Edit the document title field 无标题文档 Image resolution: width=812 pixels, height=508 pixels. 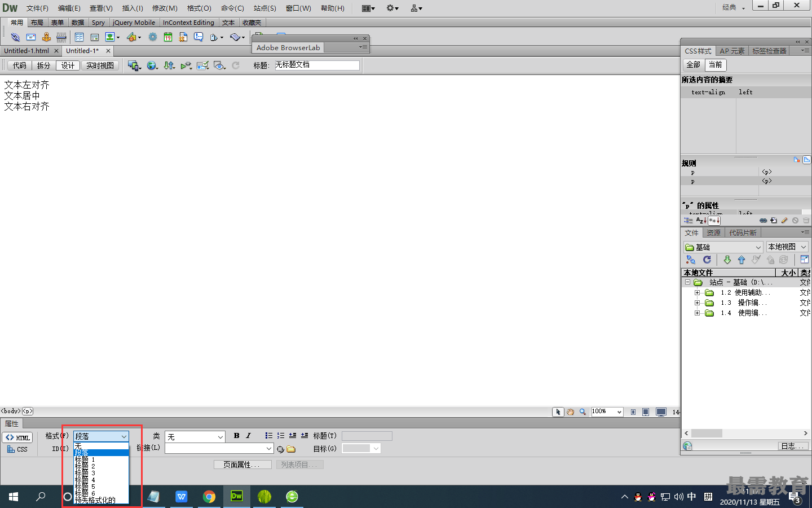pyautogui.click(x=316, y=65)
